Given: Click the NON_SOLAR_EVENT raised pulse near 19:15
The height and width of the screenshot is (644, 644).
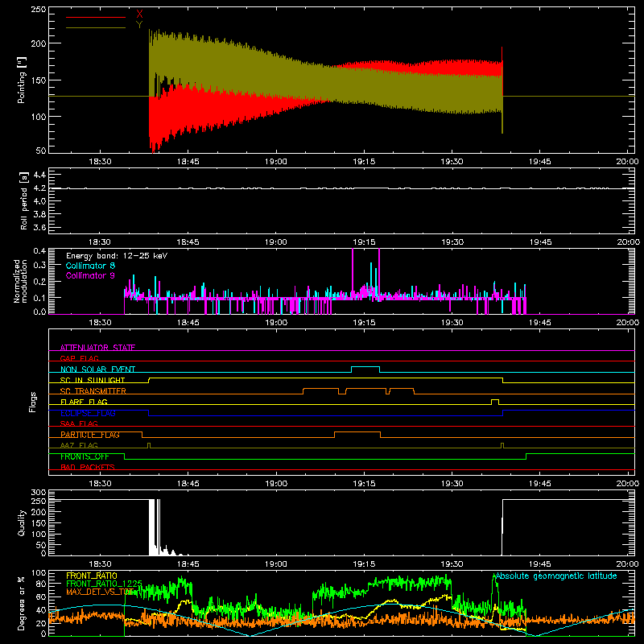Looking at the screenshot, I should click(x=365, y=367).
